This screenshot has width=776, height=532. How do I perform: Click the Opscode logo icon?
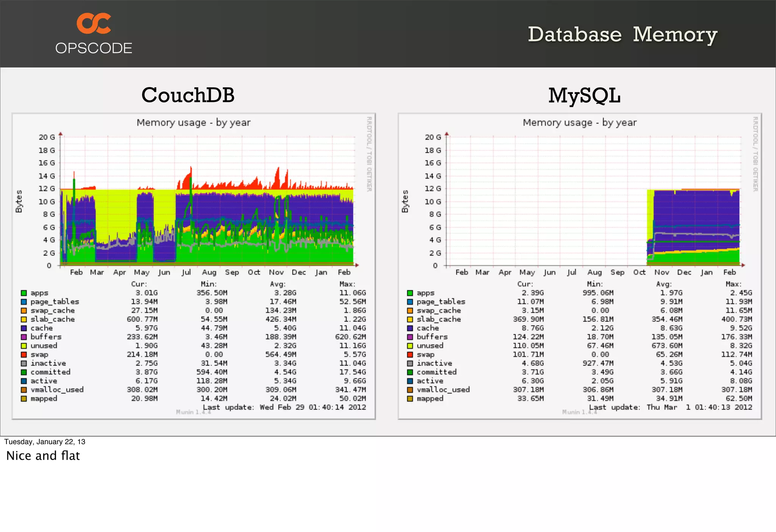(94, 23)
